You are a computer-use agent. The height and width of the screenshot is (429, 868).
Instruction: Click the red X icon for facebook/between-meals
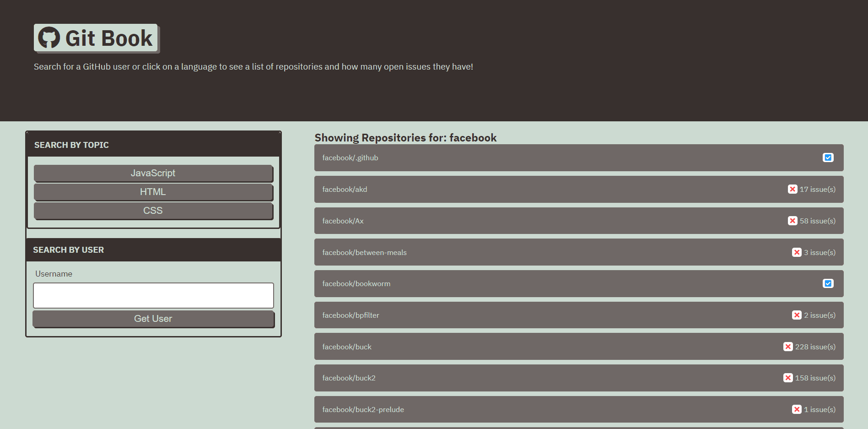797,252
